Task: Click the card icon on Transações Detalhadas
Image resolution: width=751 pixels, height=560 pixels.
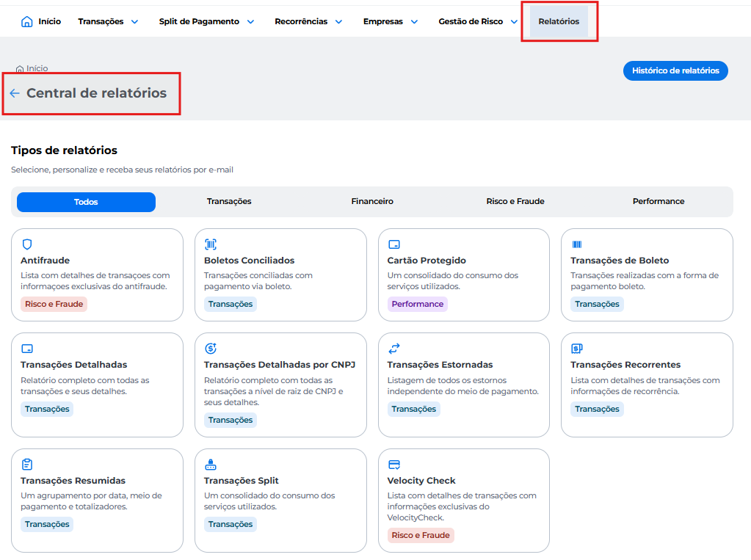Action: click(x=27, y=349)
